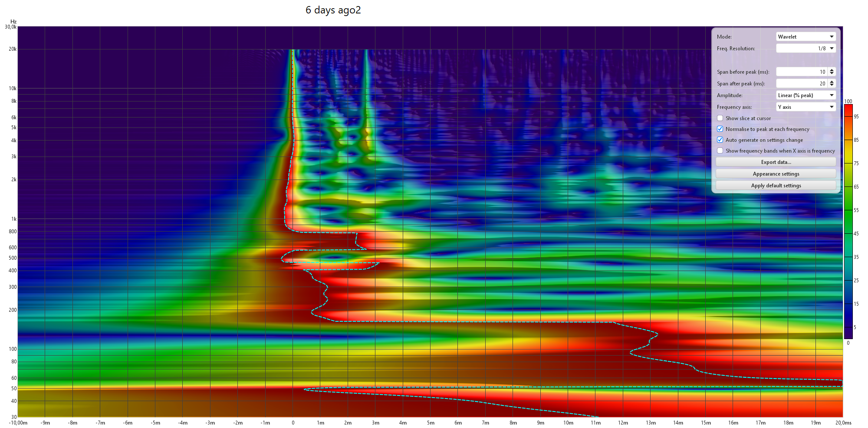The height and width of the screenshot is (428, 868).
Task: Click the 1k frequency axis label
Action: pyautogui.click(x=14, y=219)
